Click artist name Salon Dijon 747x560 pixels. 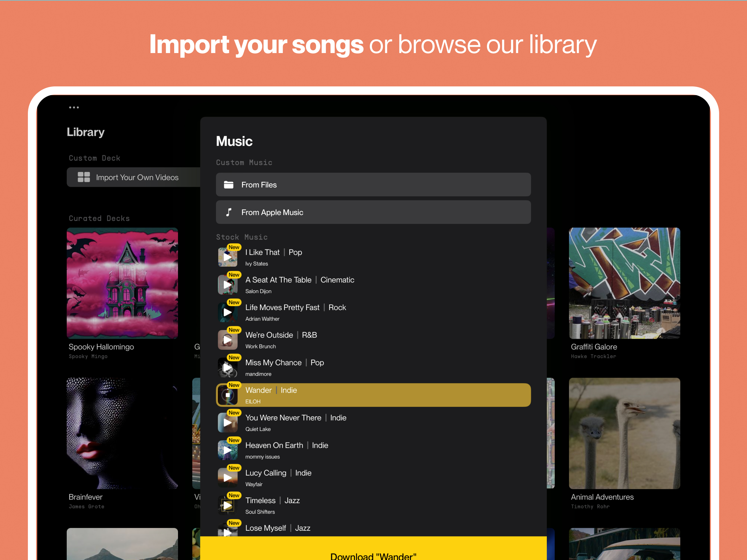click(x=258, y=291)
